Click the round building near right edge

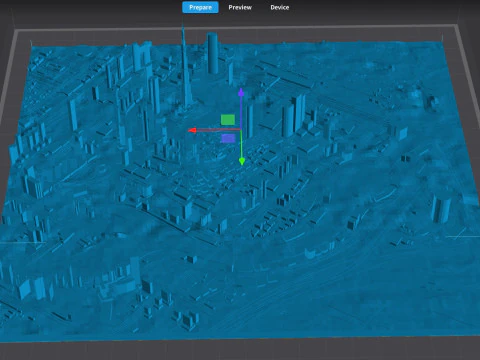click(x=441, y=208)
